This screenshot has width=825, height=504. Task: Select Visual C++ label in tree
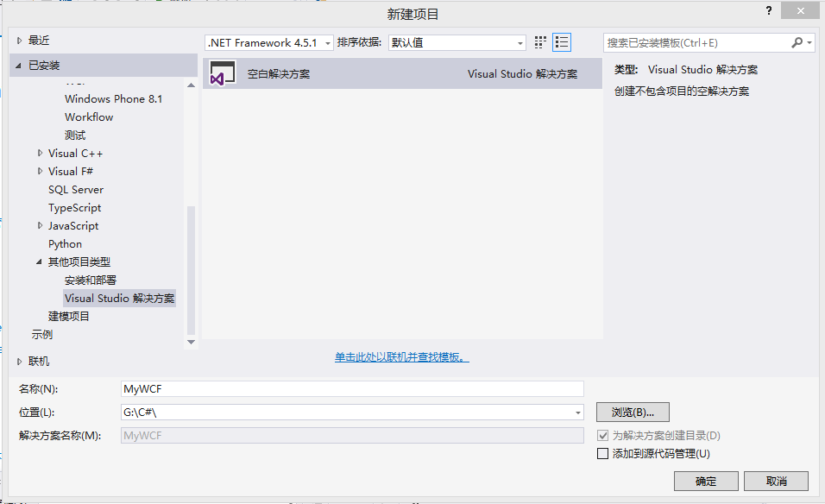75,153
